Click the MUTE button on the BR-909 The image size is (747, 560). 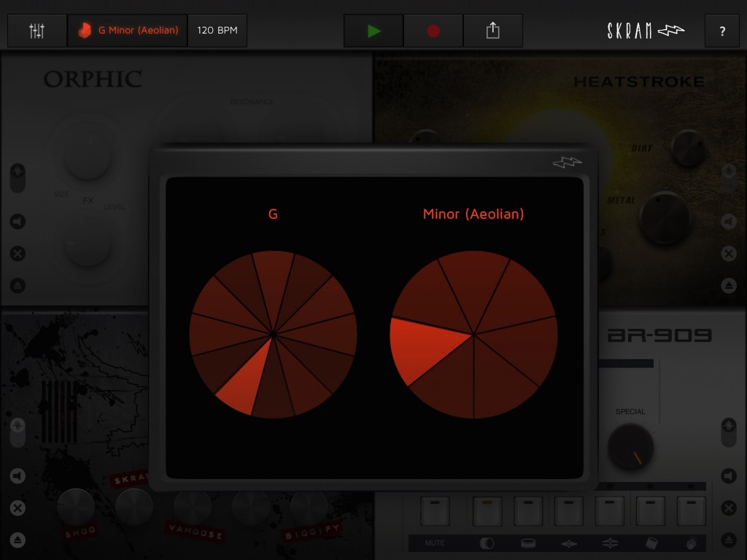[x=434, y=543]
